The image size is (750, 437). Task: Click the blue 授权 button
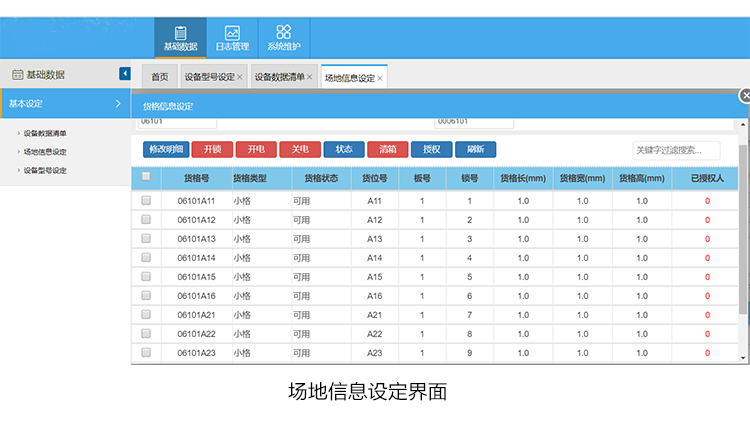coord(432,149)
